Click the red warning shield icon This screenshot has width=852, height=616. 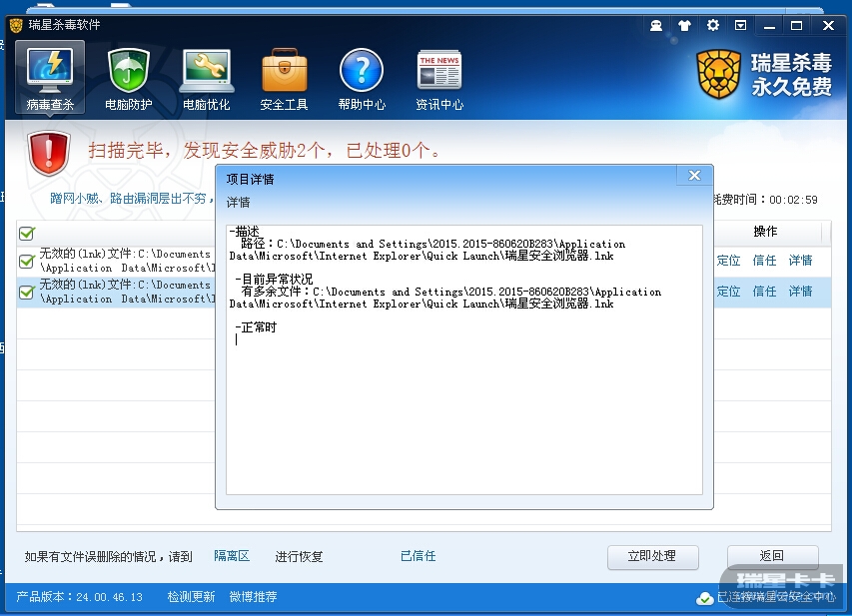point(49,154)
